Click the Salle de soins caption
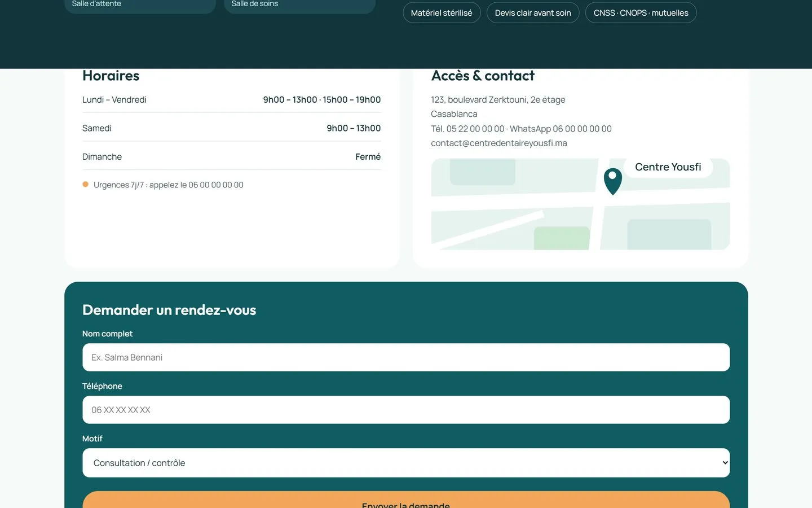 coord(255,4)
